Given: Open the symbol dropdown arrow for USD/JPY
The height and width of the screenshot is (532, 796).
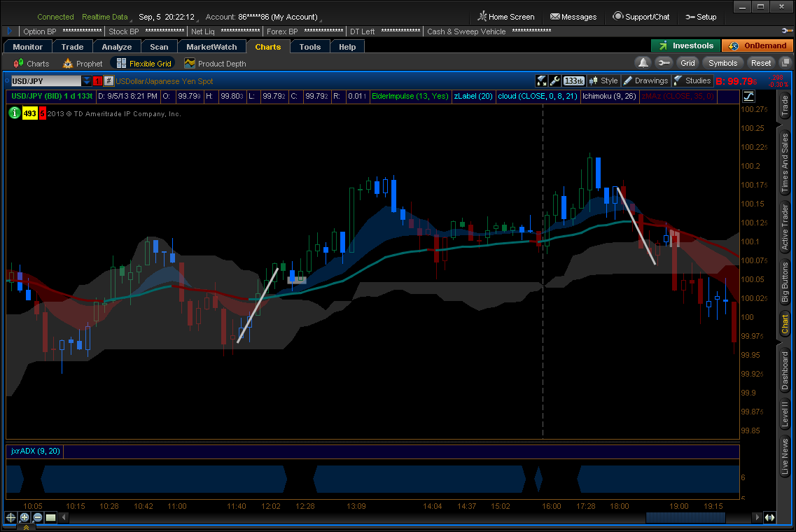Looking at the screenshot, I should point(87,80).
